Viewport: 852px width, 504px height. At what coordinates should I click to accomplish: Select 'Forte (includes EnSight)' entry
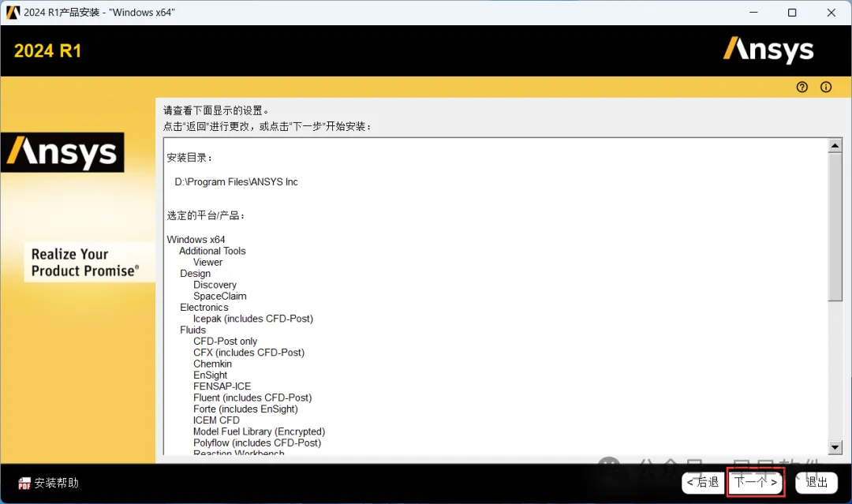point(245,409)
